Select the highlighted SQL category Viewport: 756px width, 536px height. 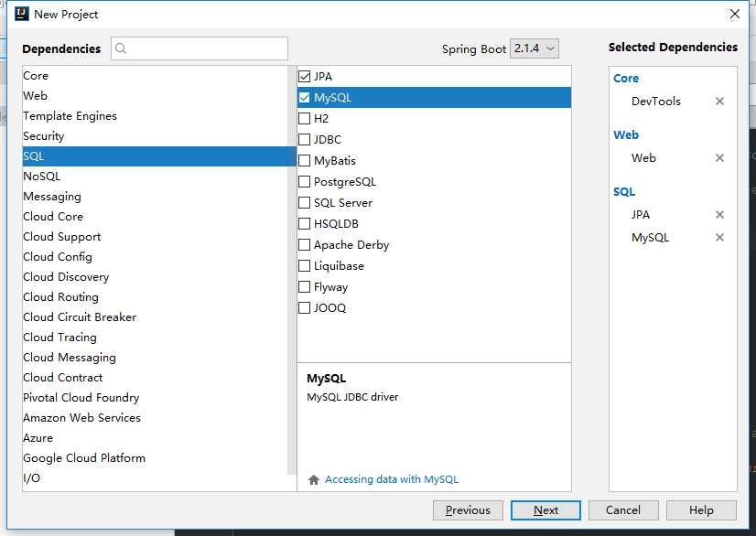(x=159, y=156)
